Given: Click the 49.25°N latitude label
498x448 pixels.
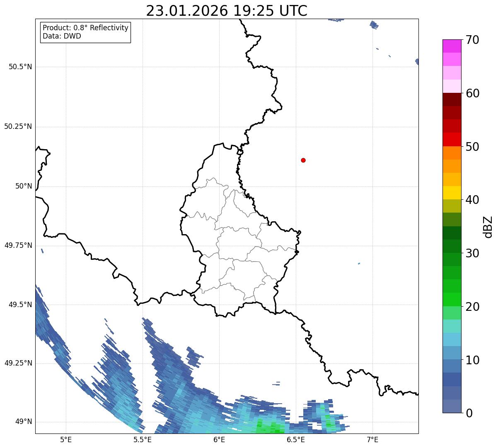Looking at the screenshot, I should pos(18,363).
